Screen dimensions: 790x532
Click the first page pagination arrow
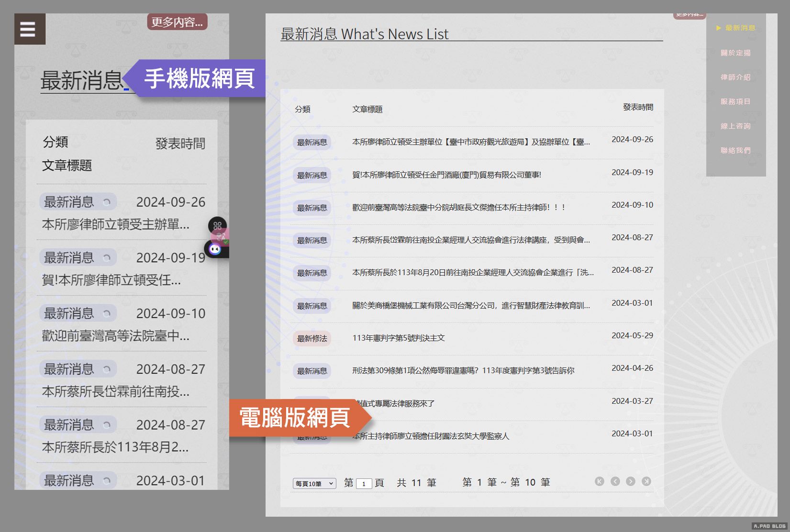coord(599,481)
